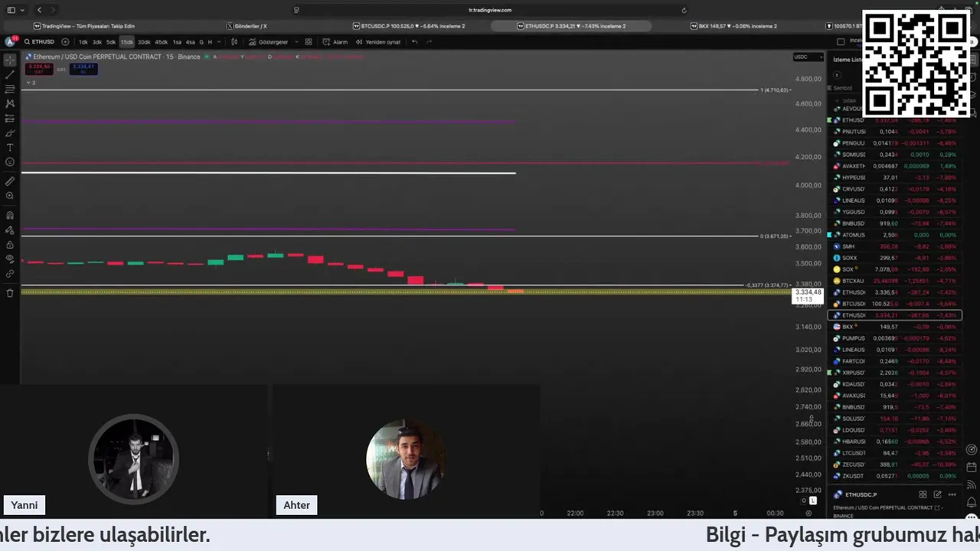
Task: Toggle logarithmic scale L button
Action: point(813,500)
